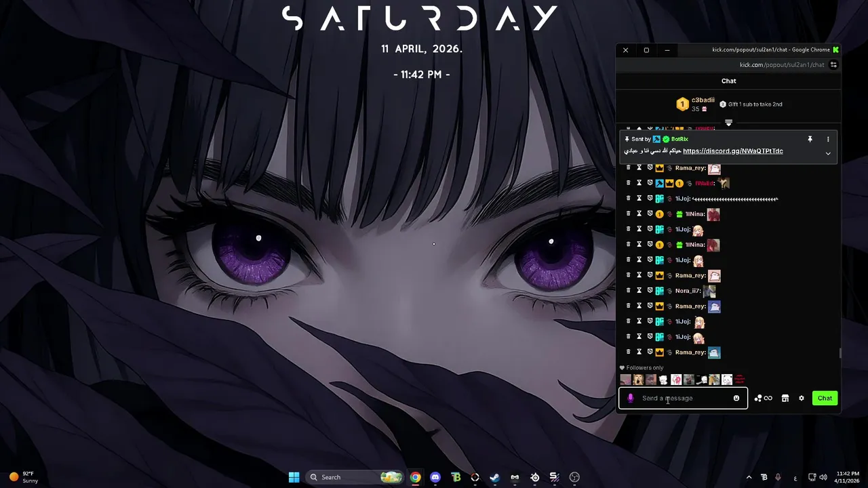Image resolution: width=868 pixels, height=488 pixels.
Task: Delete 1iJoj's arrows text message
Action: (628, 199)
